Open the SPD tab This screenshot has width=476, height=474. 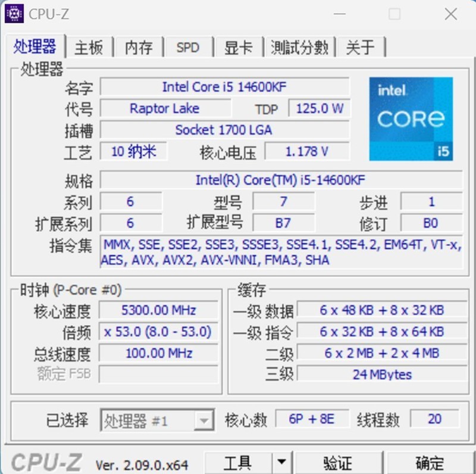click(187, 48)
